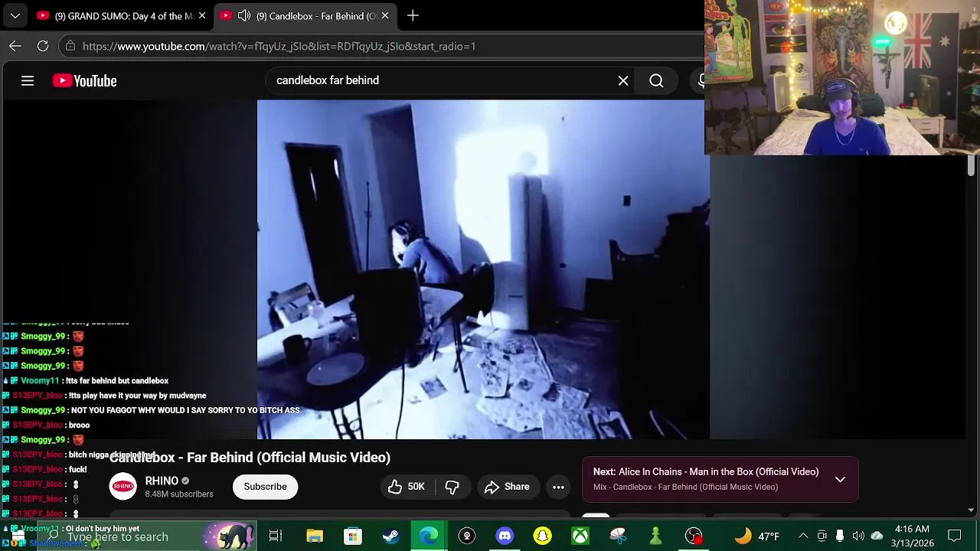980x551 pixels.
Task: Click the page vertical scrollbar thumb
Action: [971, 165]
